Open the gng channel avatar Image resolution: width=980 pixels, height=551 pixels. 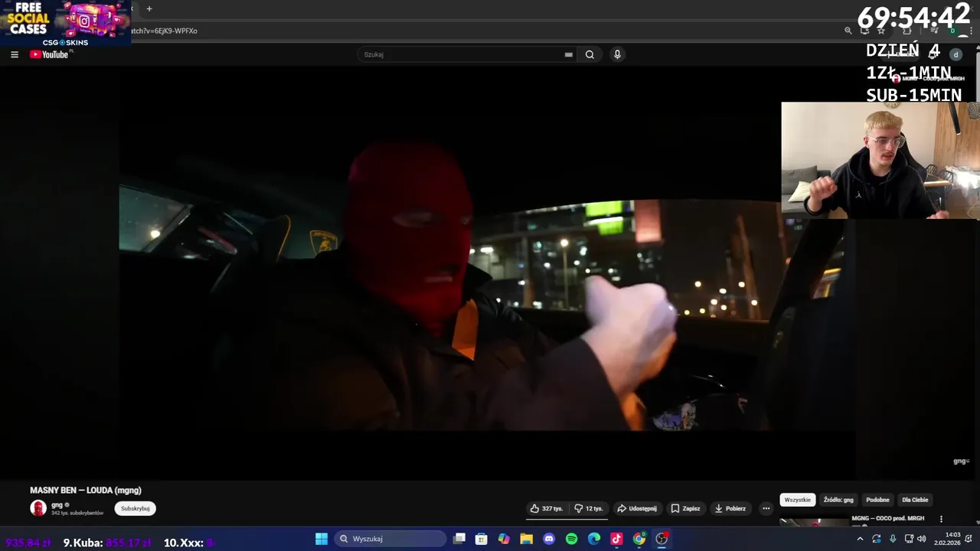pos(38,508)
